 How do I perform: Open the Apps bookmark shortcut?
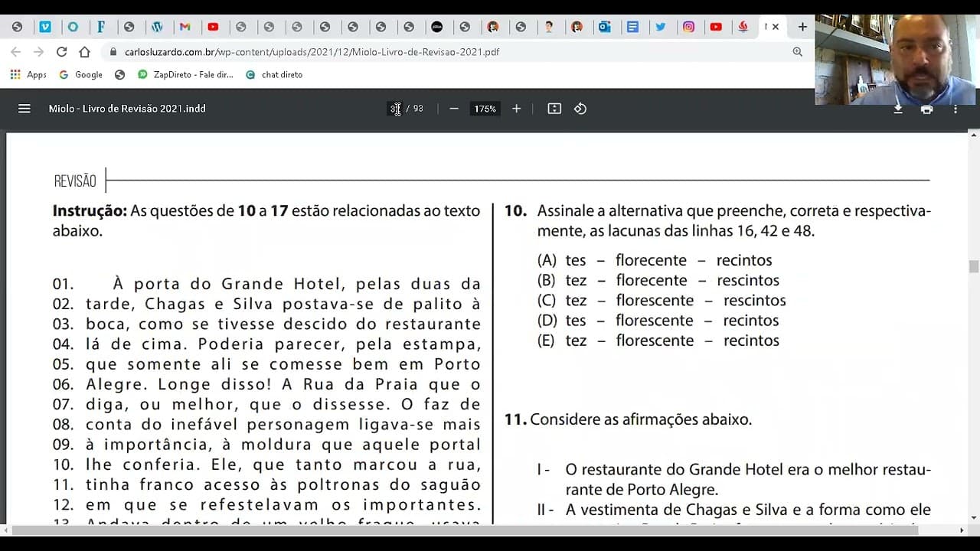(28, 75)
